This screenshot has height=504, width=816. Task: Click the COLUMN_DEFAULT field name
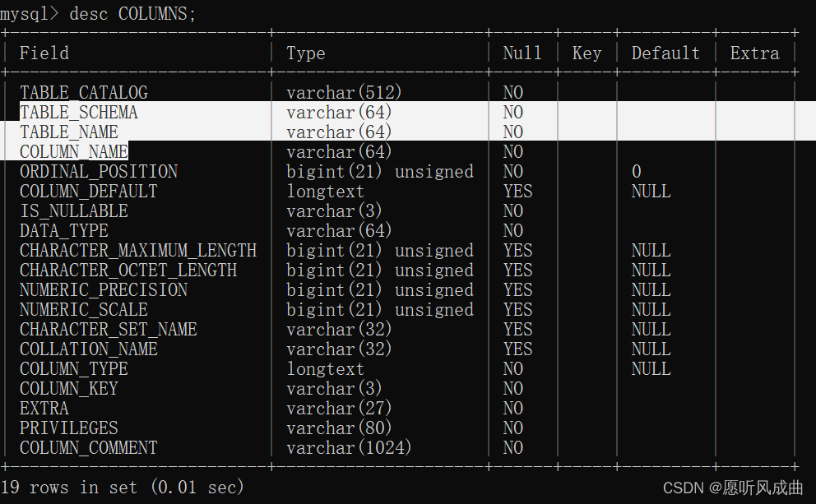[89, 192]
